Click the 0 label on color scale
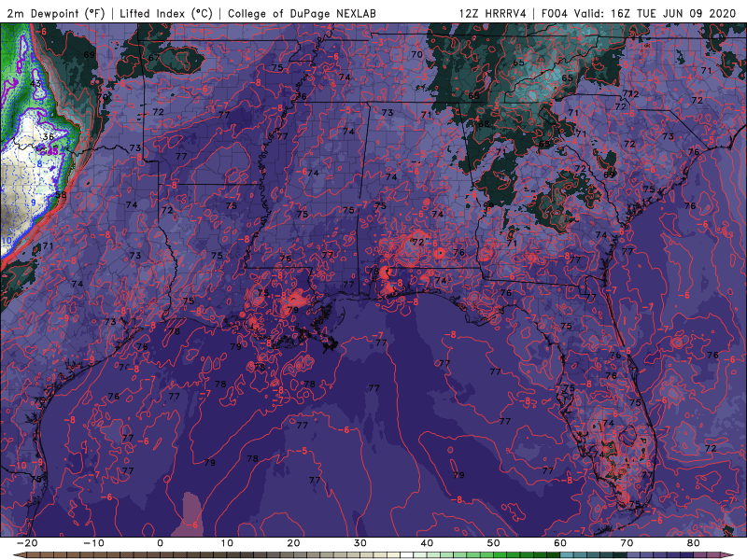The height and width of the screenshot is (560, 747). coord(160,543)
